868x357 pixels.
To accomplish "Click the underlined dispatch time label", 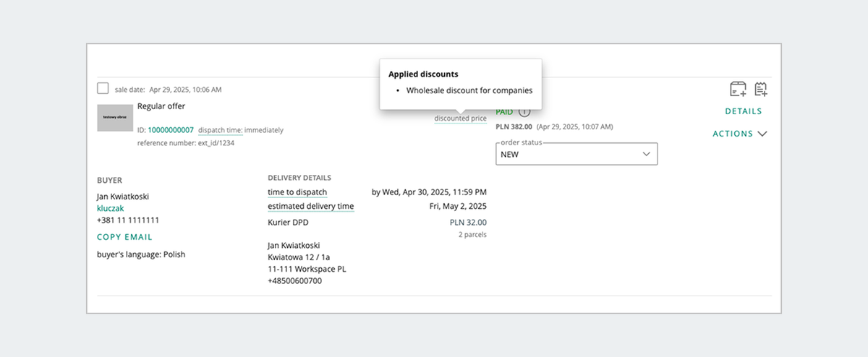I will 220,130.
